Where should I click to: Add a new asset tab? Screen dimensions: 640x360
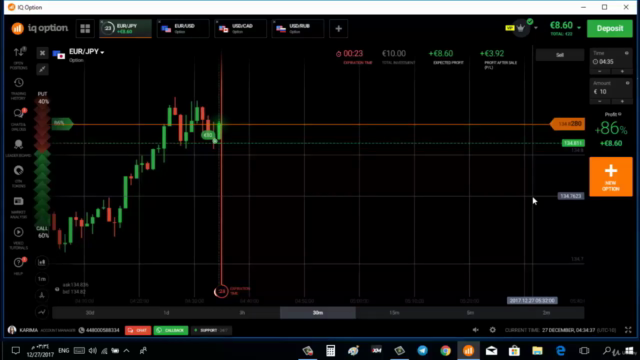(x=338, y=29)
